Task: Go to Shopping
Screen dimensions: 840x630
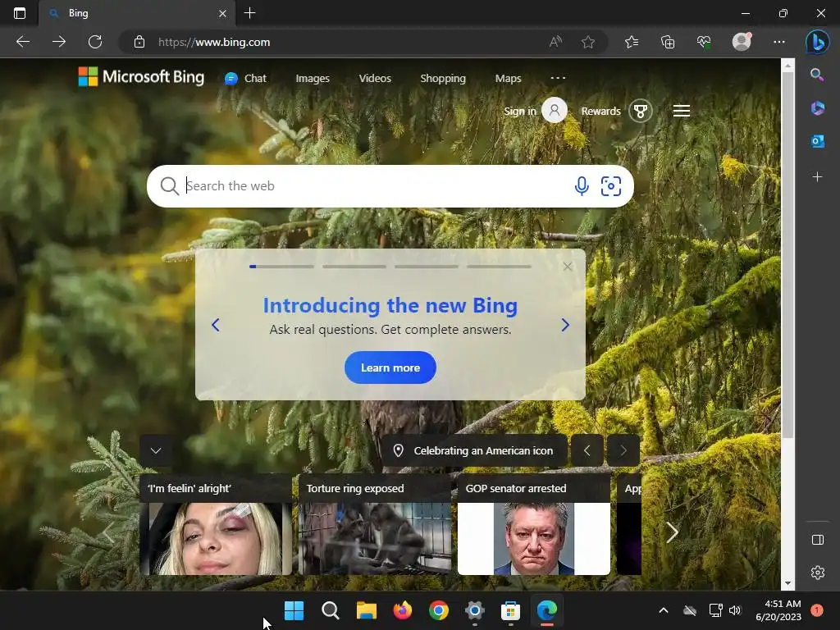Action: [x=443, y=78]
